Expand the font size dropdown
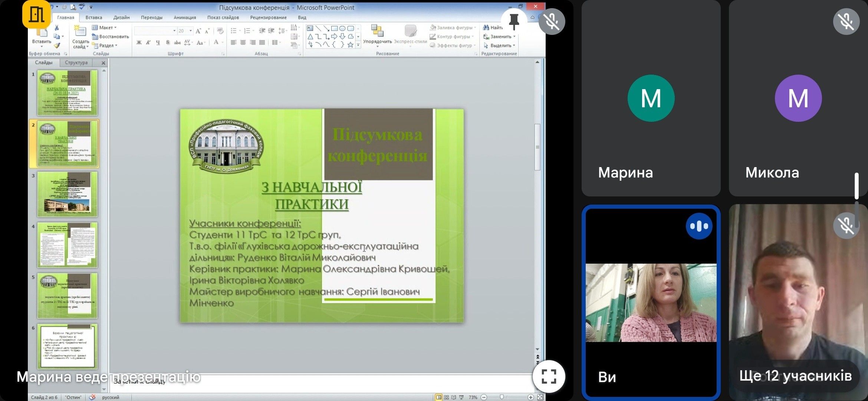Image resolution: width=868 pixels, height=401 pixels. point(191,31)
